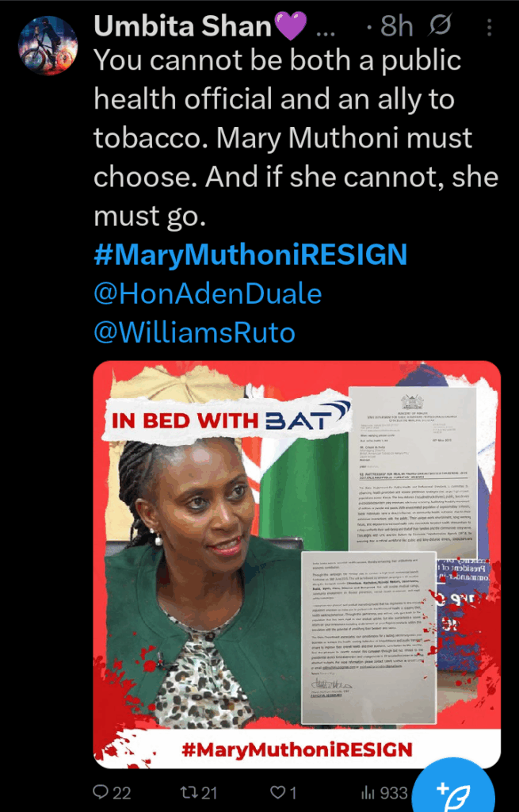
Task: Tap the slashed-circle icon beside 8h
Action: (439, 26)
